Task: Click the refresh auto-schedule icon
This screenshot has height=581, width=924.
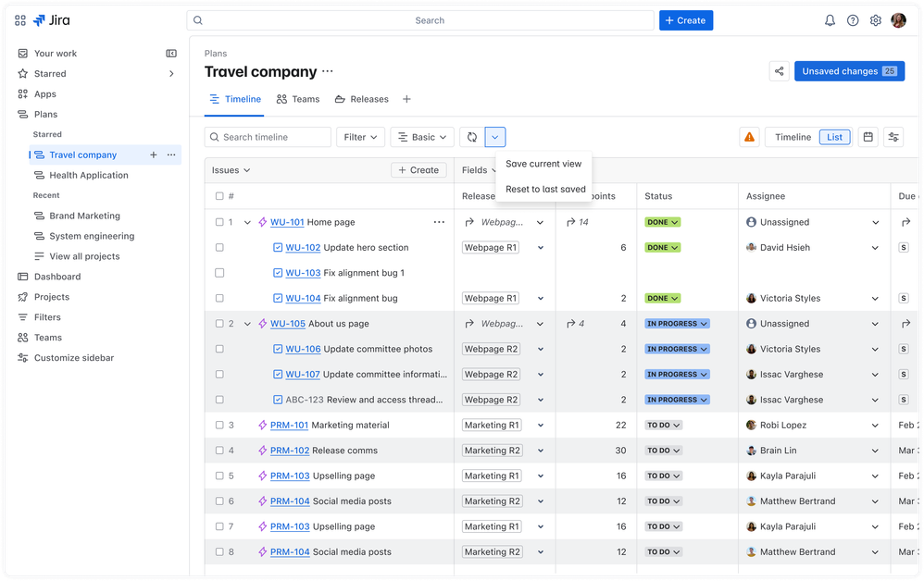Action: coord(471,137)
